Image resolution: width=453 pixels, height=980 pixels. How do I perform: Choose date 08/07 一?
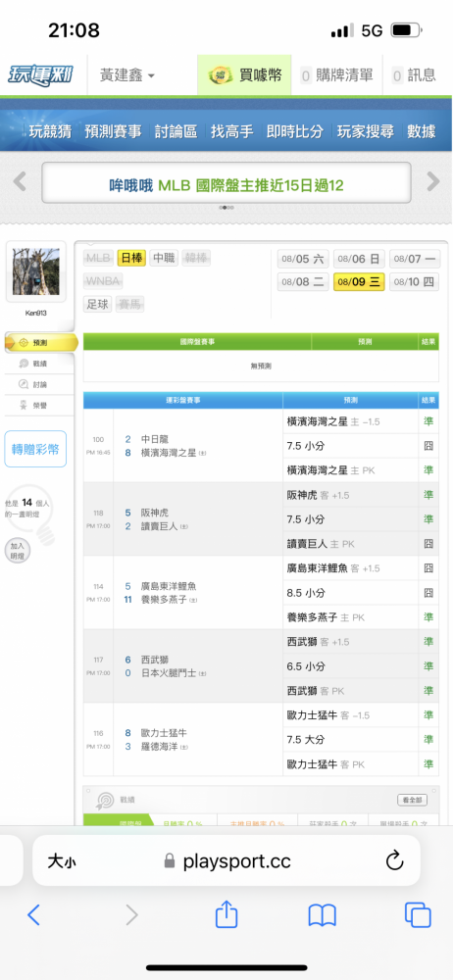coord(415,259)
